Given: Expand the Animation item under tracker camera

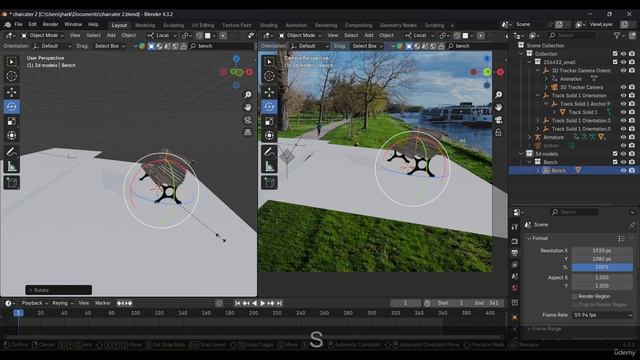Looking at the screenshot, I should 546,79.
